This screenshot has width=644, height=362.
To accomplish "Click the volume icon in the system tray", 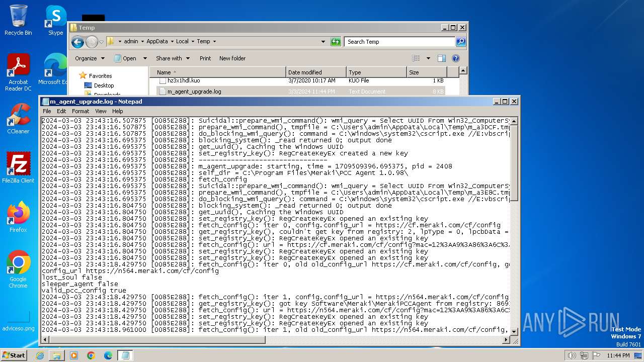I will (x=571, y=355).
